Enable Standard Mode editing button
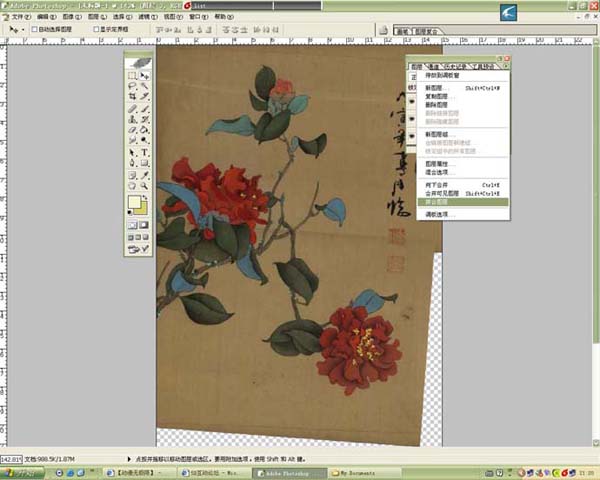600x480 pixels. point(133,225)
